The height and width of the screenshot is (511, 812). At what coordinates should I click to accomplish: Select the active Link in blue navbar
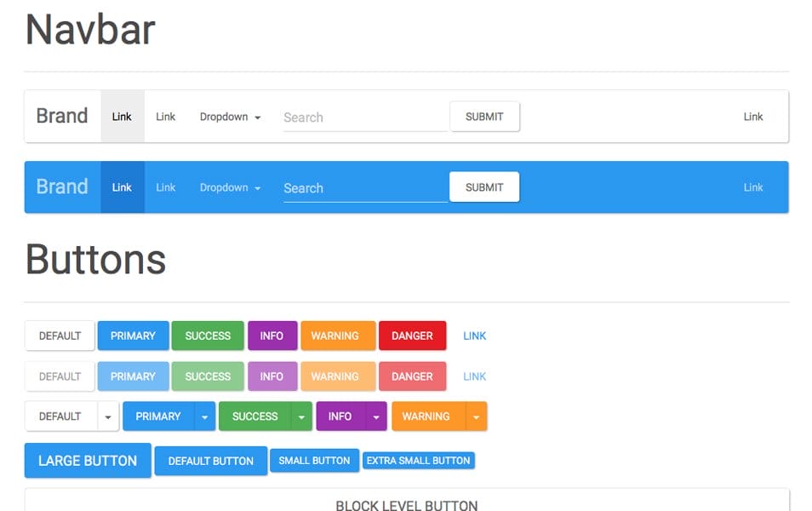(122, 187)
